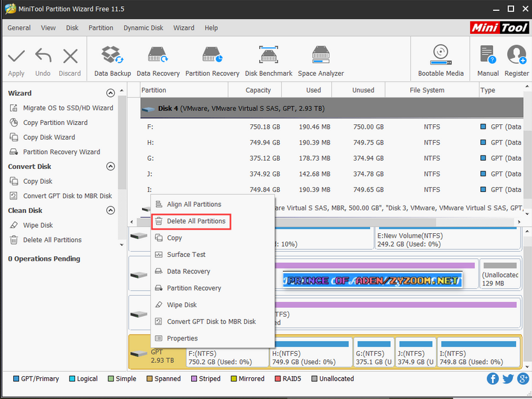The height and width of the screenshot is (399, 532).
Task: Select the Disk 4 header row
Action: coord(331,108)
